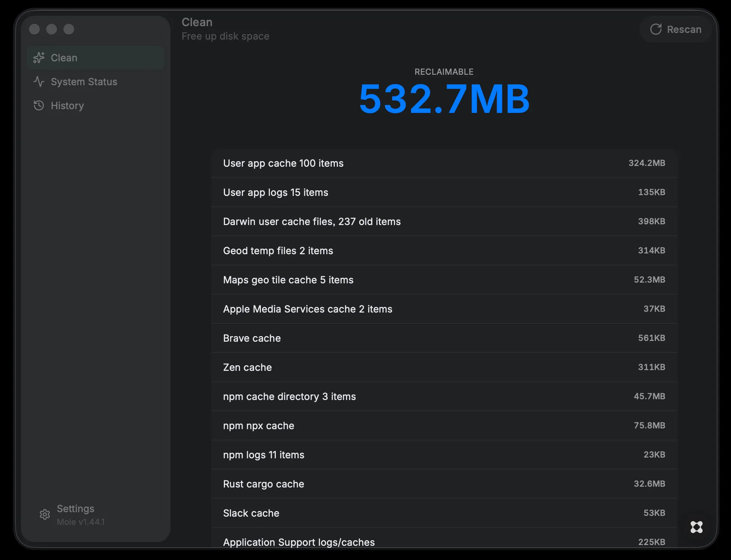Select the "Geod temp files 2 items" row
731x560 pixels.
444,250
